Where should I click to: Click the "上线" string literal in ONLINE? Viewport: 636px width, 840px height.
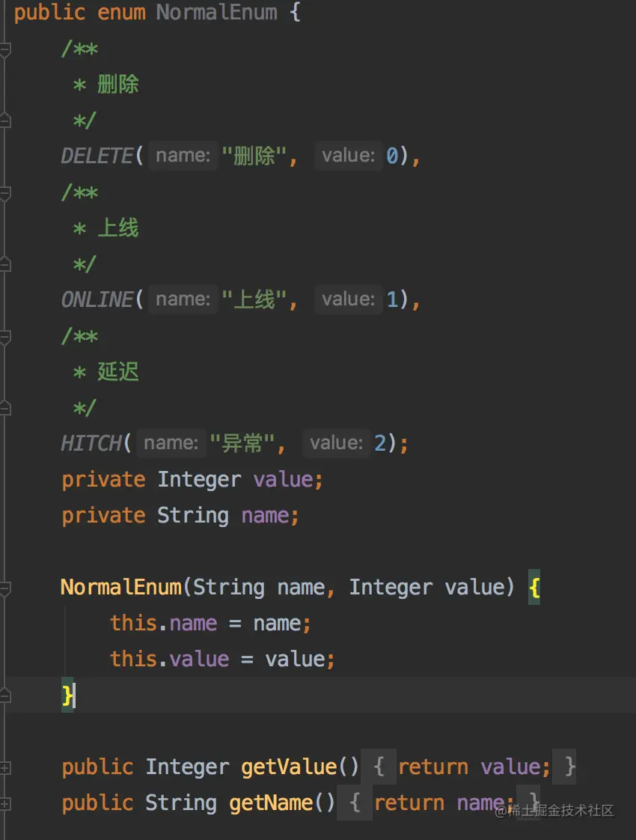pyautogui.click(x=254, y=299)
